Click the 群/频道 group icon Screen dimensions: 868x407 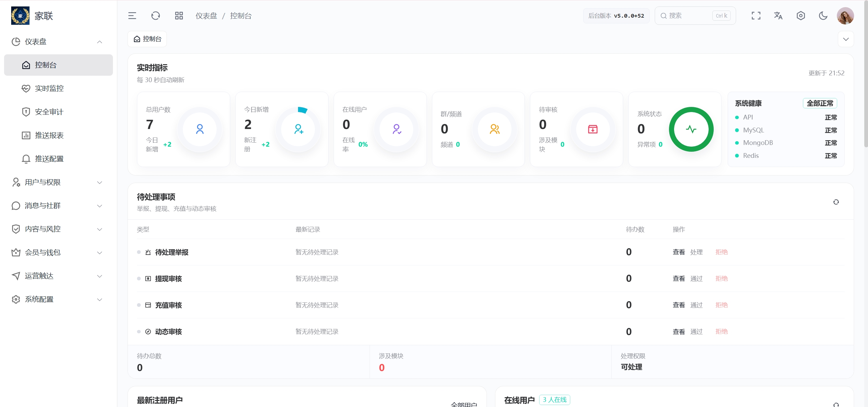[495, 129]
